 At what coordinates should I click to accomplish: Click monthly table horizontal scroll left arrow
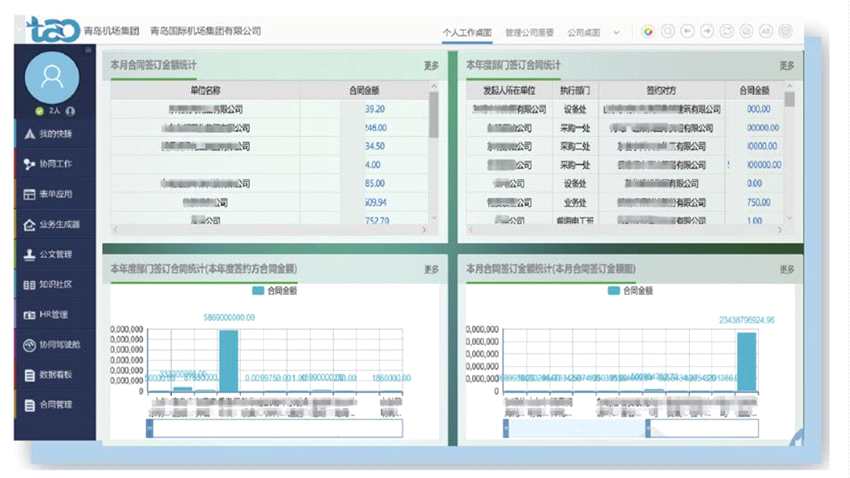click(115, 230)
